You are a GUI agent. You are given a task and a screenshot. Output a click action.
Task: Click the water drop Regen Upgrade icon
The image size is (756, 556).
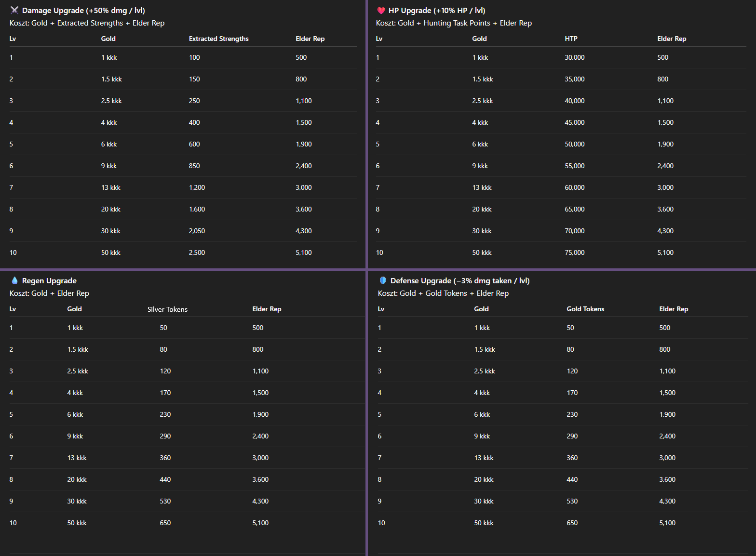pyautogui.click(x=14, y=280)
